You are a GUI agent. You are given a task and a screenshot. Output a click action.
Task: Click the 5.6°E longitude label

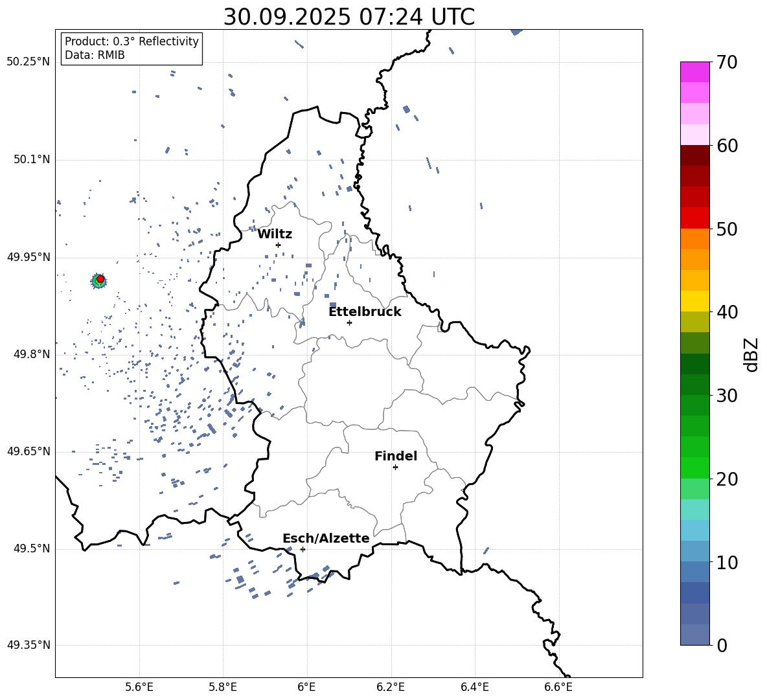pos(139,687)
